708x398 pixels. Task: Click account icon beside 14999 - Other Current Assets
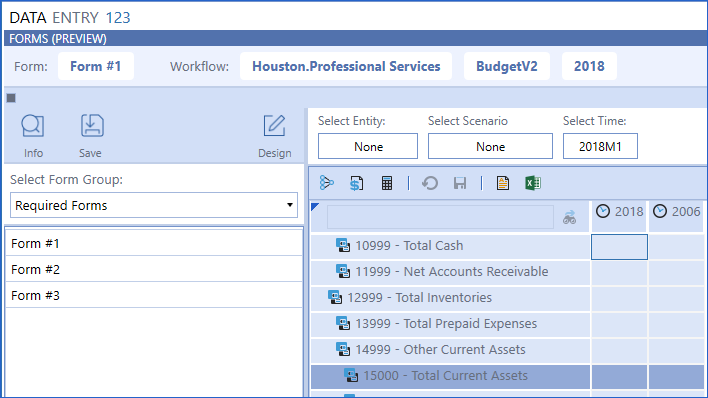click(343, 349)
